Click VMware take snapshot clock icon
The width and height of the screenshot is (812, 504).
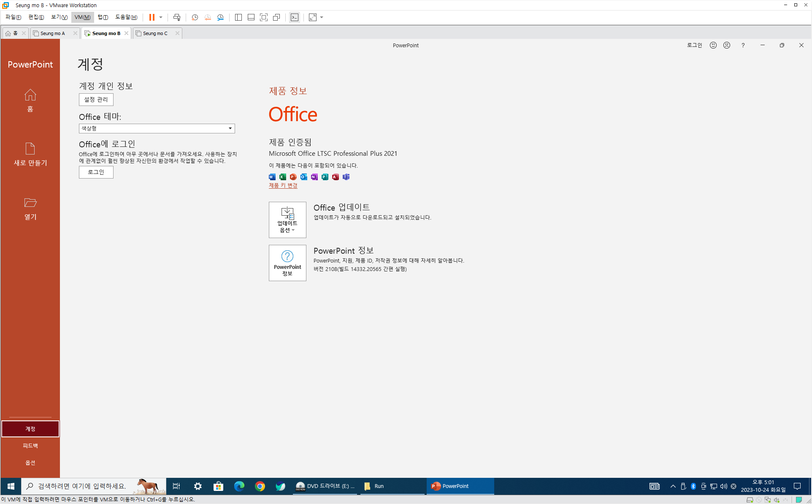click(x=195, y=17)
